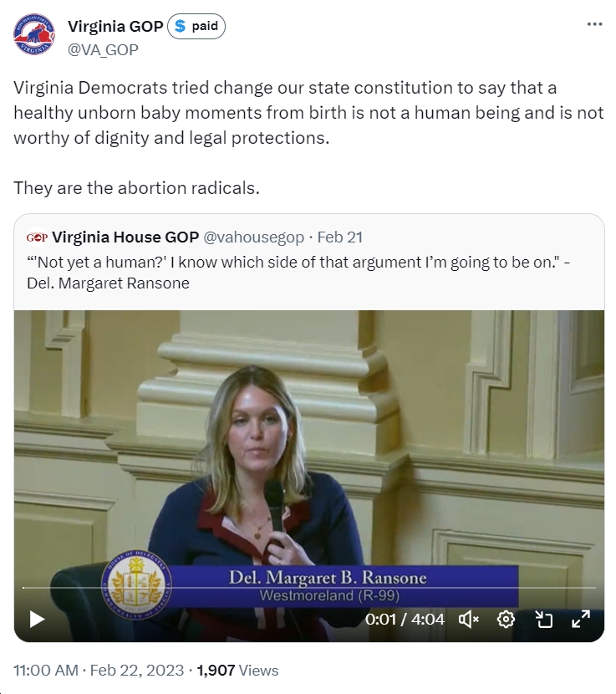
Task: Click the Virginia House GOP small avatar
Action: pos(37,237)
